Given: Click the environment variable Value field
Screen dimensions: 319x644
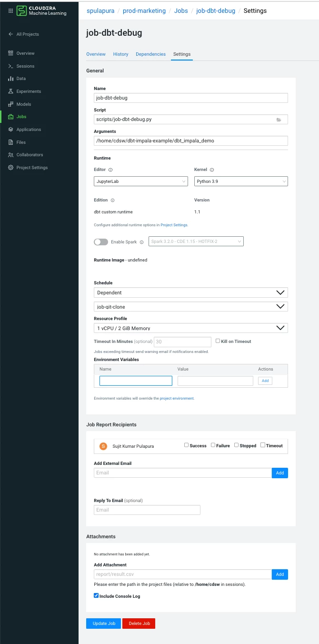Looking at the screenshot, I should tap(215, 381).
